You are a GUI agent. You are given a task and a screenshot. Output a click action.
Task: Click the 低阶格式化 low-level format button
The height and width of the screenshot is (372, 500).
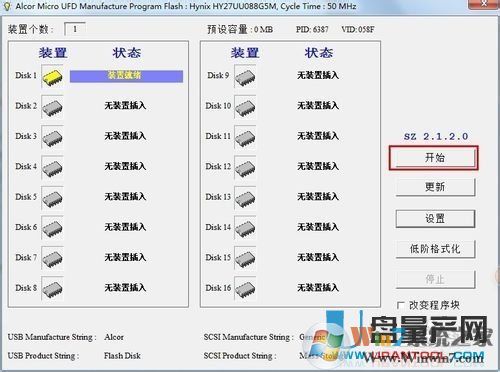point(435,249)
